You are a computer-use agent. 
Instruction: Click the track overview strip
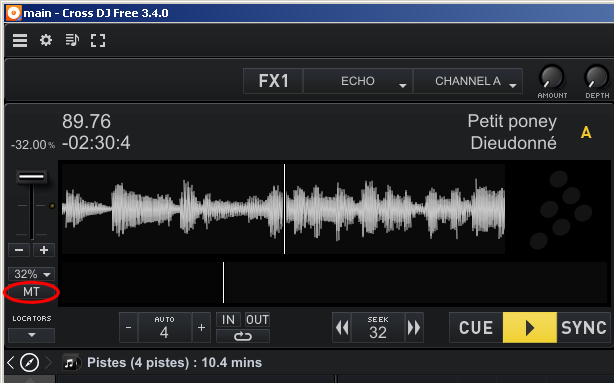click(334, 282)
